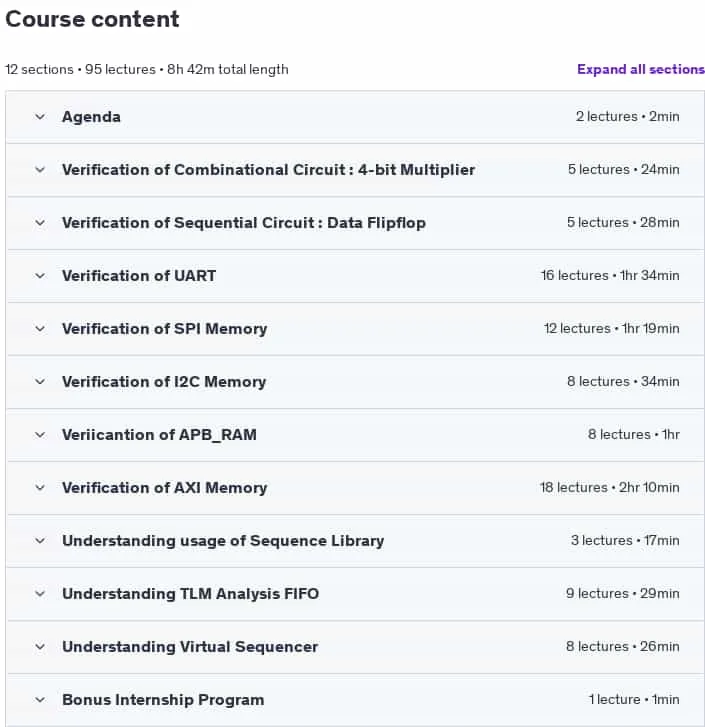Screen dimensions: 705x727
Task: Expand 4-bit Multiplier section chevron
Action: point(40,170)
